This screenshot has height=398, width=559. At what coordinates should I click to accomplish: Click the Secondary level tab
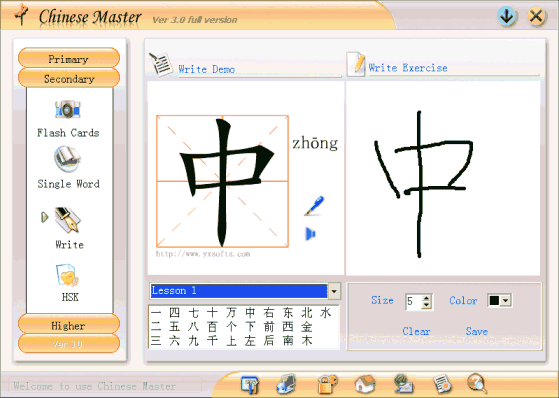point(69,78)
